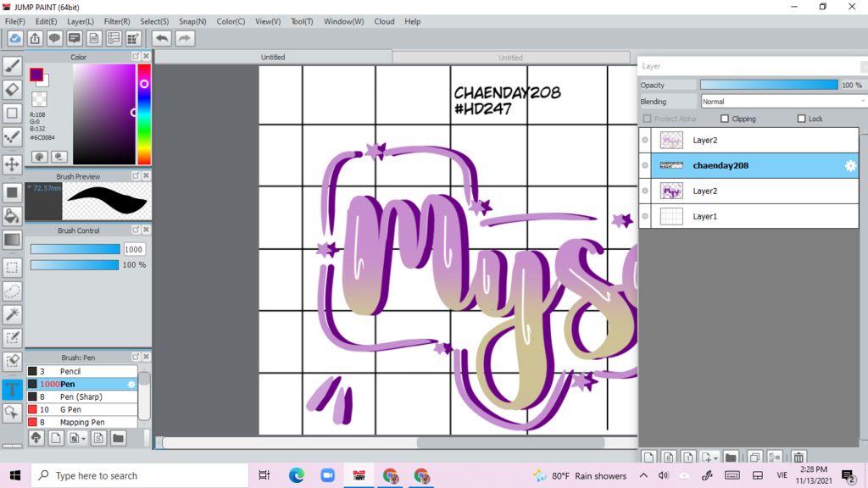Open the Layer(L) menu
This screenshot has height=488, width=868.
pyautogui.click(x=81, y=21)
